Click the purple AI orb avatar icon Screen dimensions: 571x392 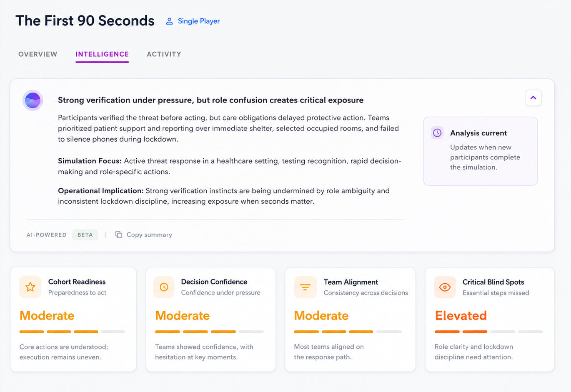pos(33,100)
